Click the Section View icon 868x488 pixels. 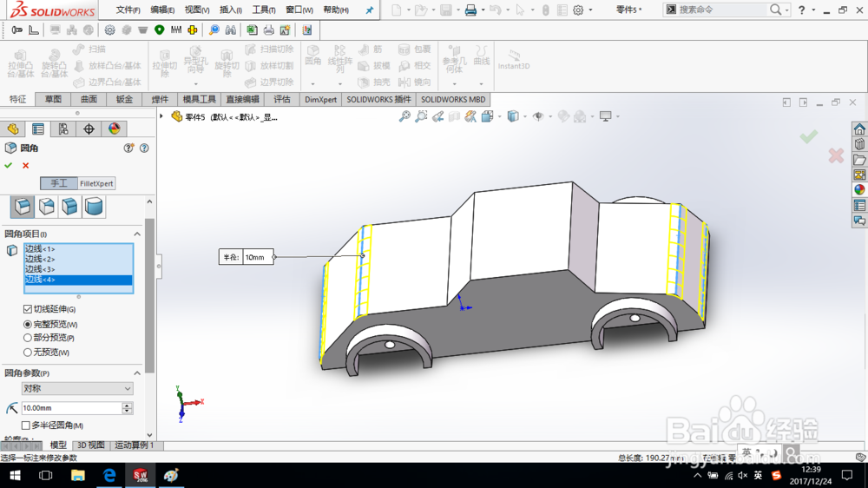[454, 116]
